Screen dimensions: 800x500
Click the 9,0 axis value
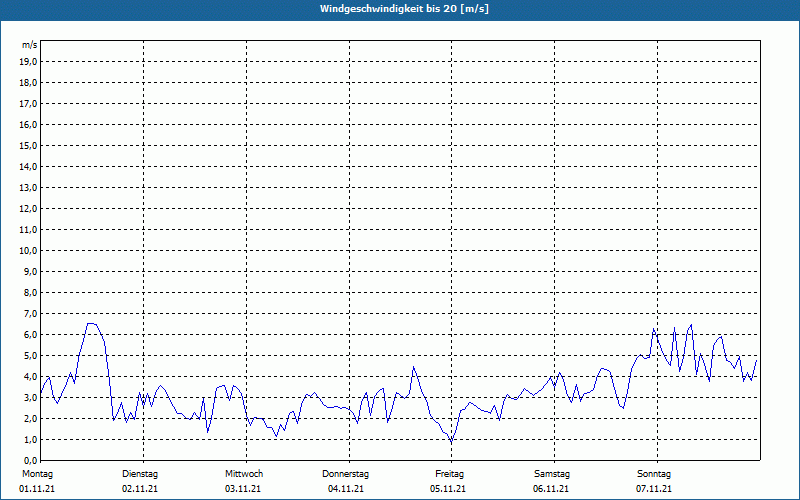[30, 271]
